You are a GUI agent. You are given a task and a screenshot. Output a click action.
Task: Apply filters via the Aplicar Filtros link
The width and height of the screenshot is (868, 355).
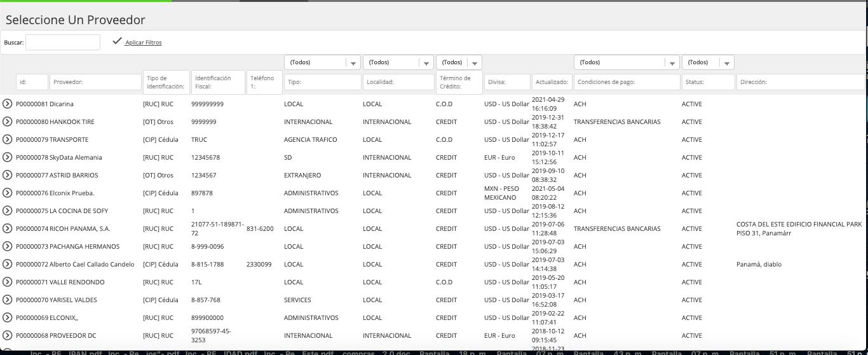coord(144,43)
